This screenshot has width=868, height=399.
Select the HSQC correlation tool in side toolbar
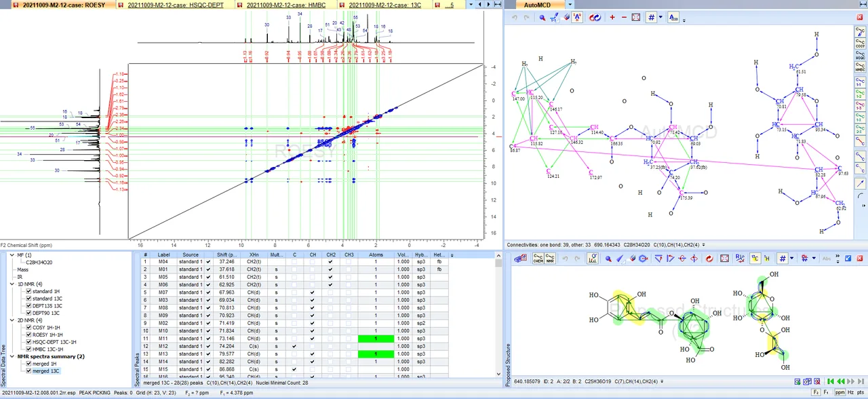click(860, 56)
